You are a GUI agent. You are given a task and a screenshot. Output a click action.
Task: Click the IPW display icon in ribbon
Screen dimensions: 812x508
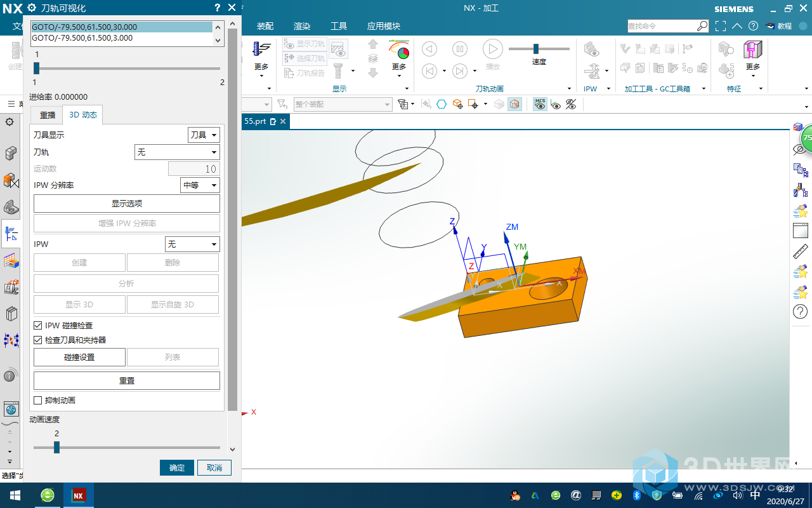click(x=591, y=49)
